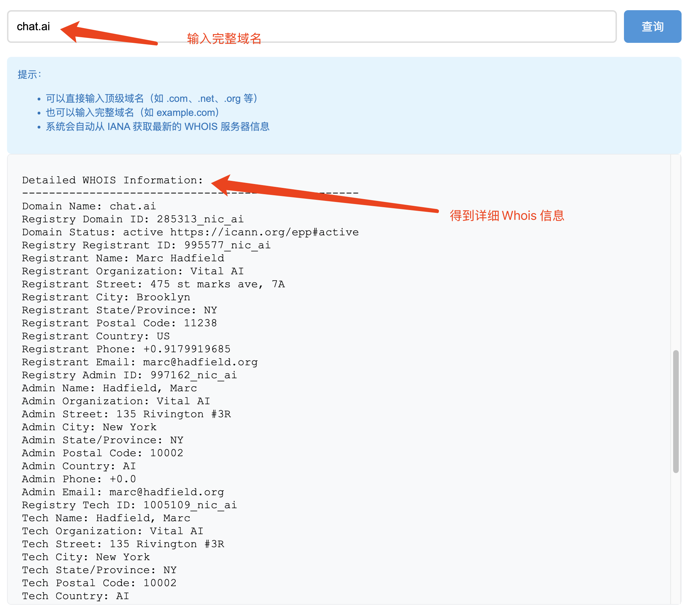
Task: Select the line 'Domain Name: chat.ai'
Action: [x=89, y=206]
